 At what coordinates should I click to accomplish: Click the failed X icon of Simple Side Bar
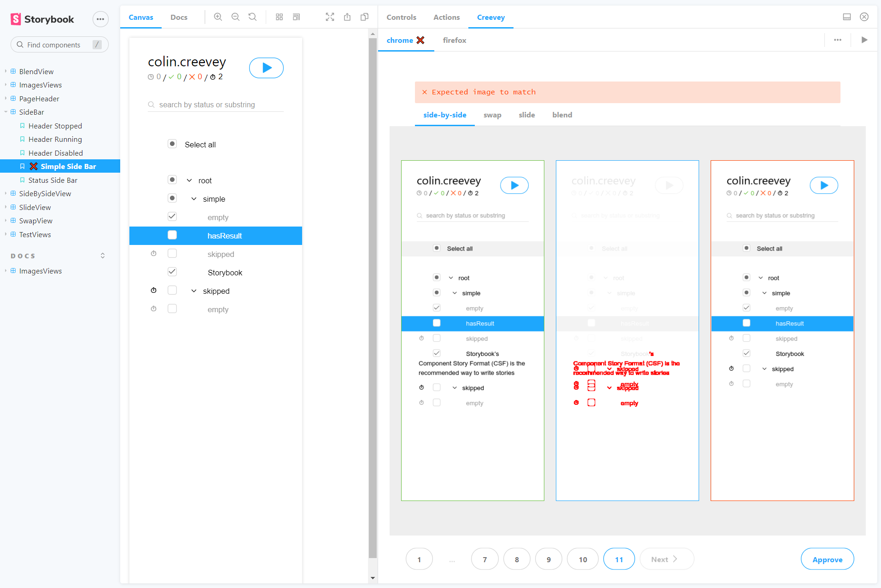click(x=34, y=166)
